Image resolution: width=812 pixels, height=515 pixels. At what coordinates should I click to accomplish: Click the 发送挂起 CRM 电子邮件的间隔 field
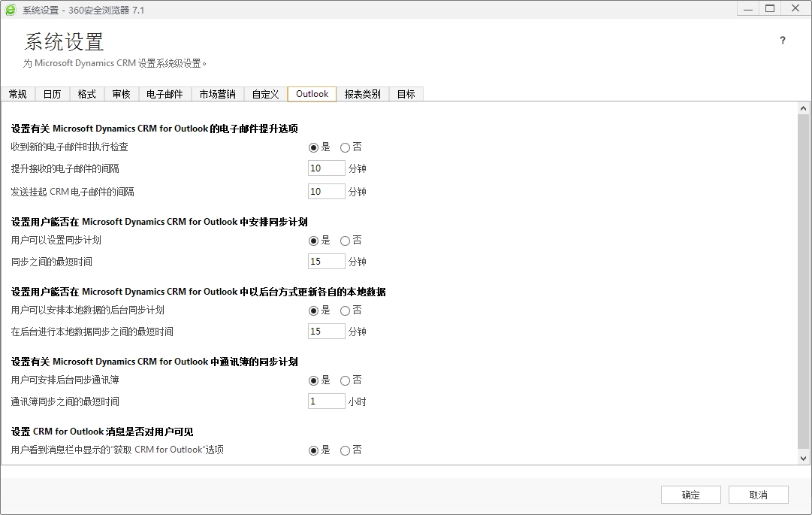(326, 191)
